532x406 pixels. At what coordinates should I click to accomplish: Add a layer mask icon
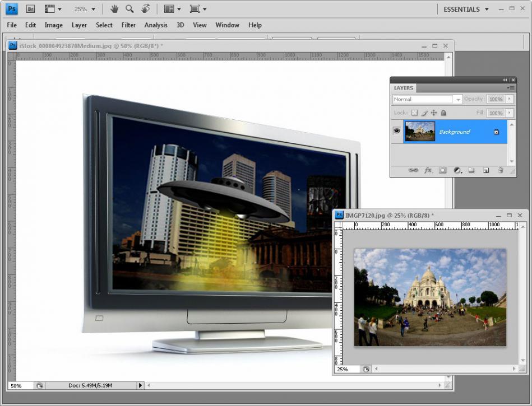(442, 170)
